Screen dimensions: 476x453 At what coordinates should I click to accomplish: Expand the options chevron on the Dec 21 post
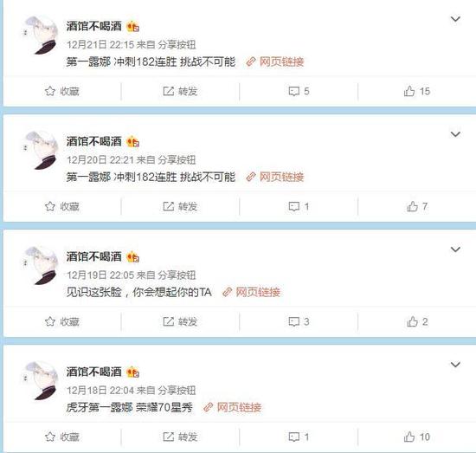coord(455,19)
